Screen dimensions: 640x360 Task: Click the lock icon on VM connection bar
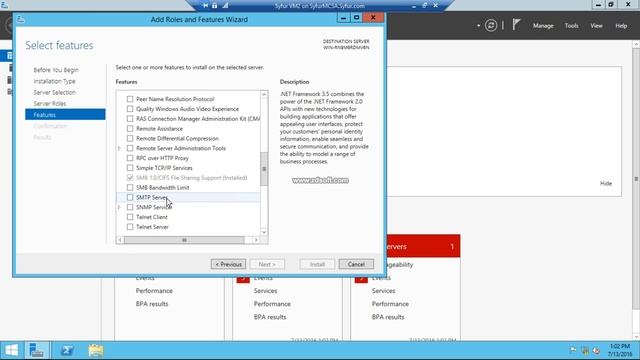[x=215, y=5]
